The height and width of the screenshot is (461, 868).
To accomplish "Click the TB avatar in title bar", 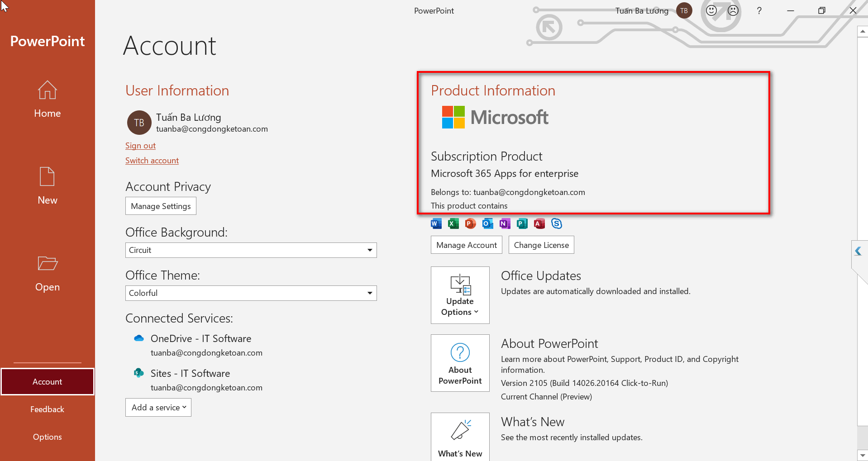I will (684, 10).
